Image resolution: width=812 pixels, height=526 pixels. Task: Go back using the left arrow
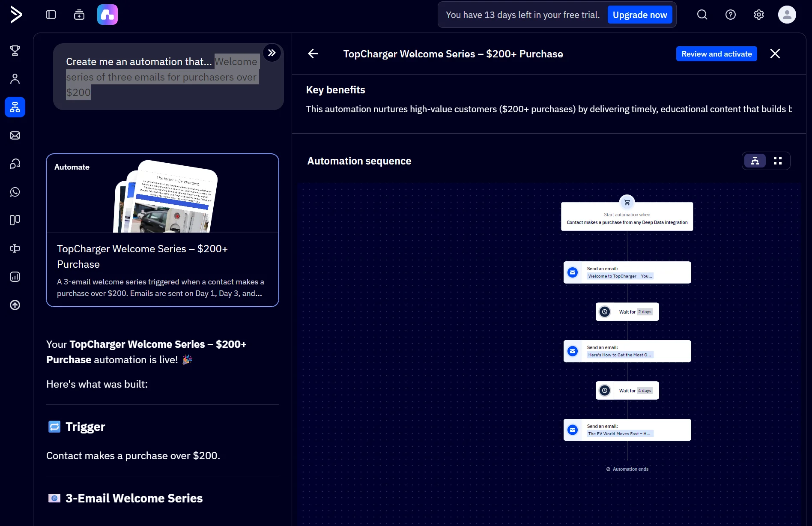313,54
